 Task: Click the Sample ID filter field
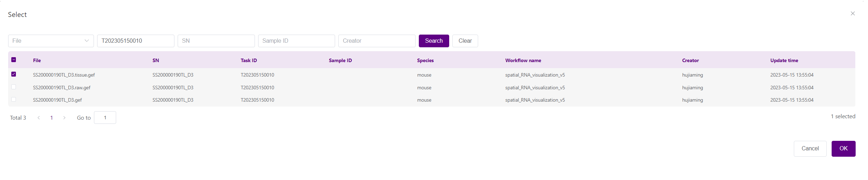click(x=296, y=41)
